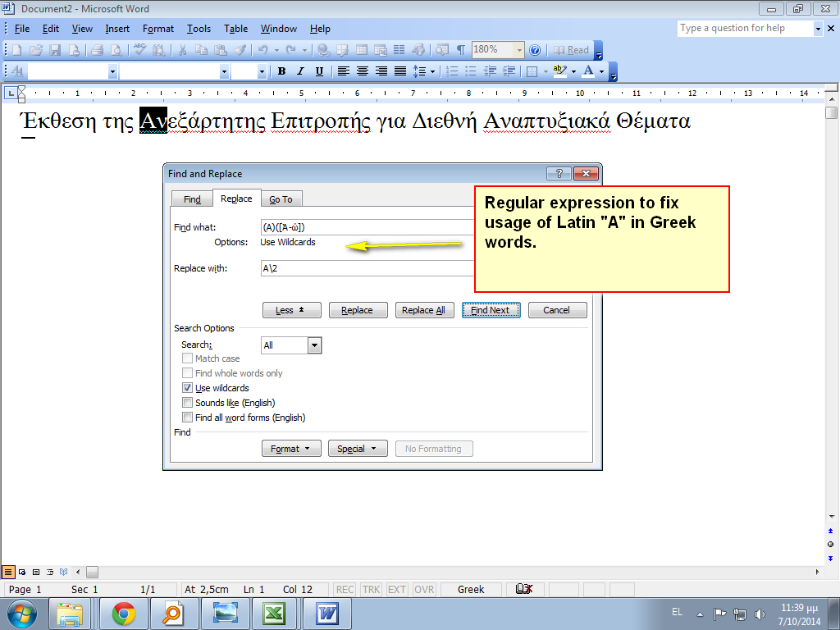Click the Paste clipboard icon

(220, 50)
